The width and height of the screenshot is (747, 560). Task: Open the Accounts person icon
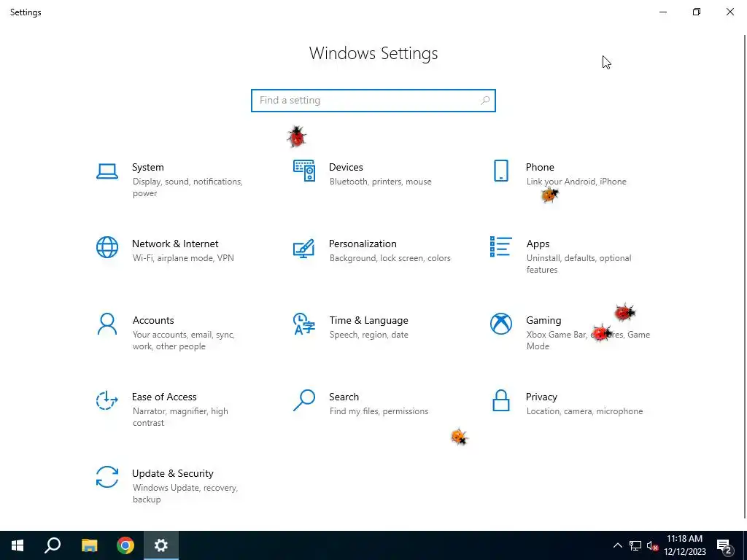(x=107, y=324)
